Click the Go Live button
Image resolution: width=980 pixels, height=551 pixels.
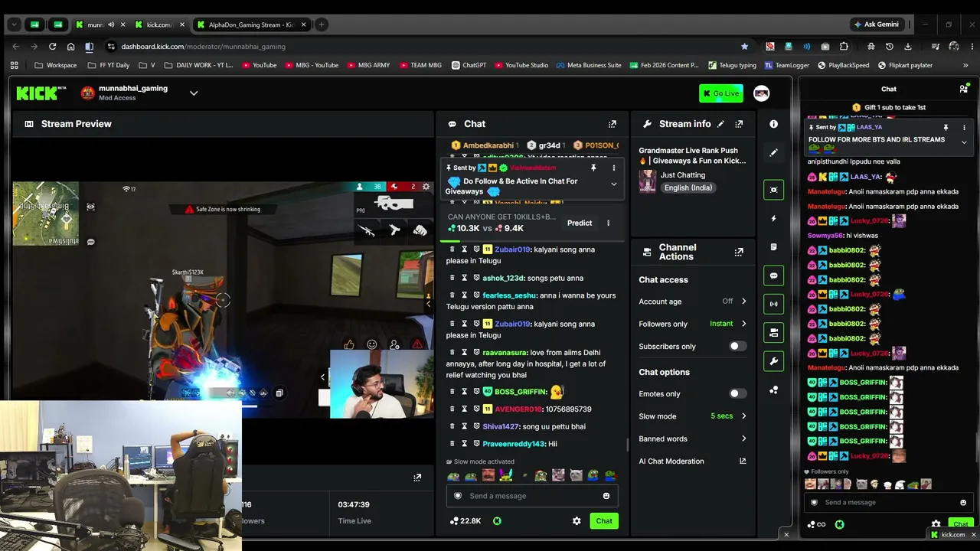point(721,93)
